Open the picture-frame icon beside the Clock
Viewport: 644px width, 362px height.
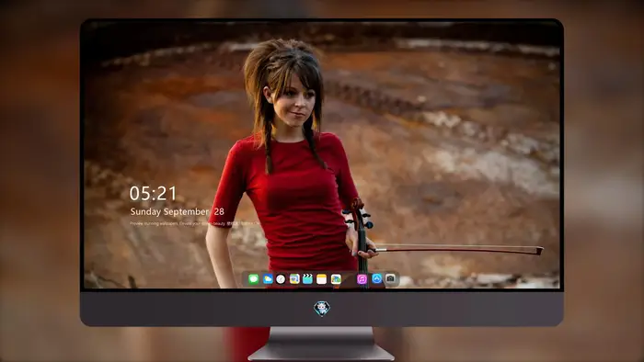coord(294,279)
